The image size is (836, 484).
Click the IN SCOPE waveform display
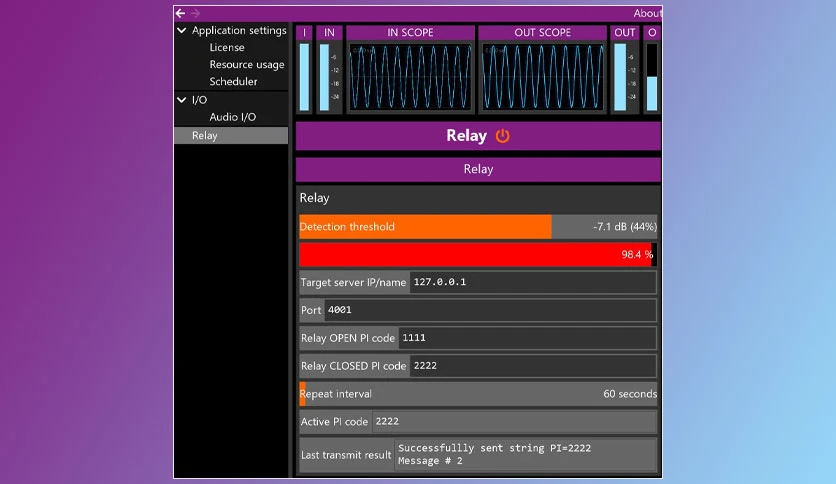[411, 77]
